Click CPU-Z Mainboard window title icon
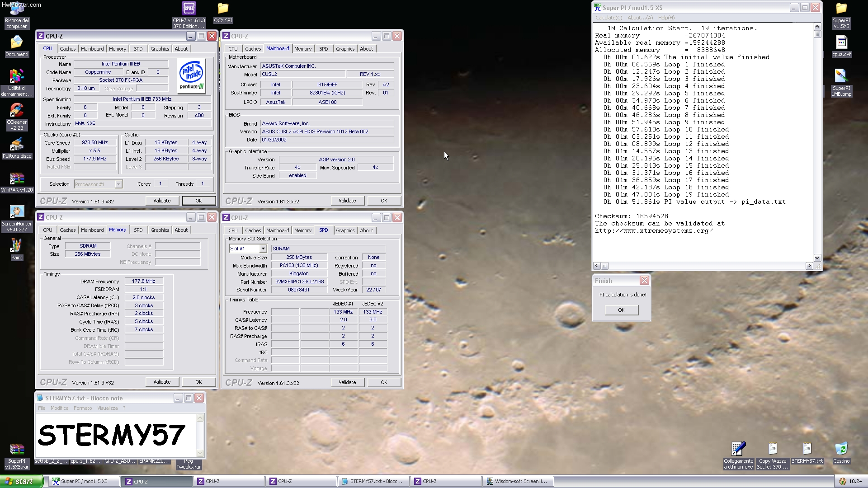This screenshot has height=488, width=868. [226, 36]
